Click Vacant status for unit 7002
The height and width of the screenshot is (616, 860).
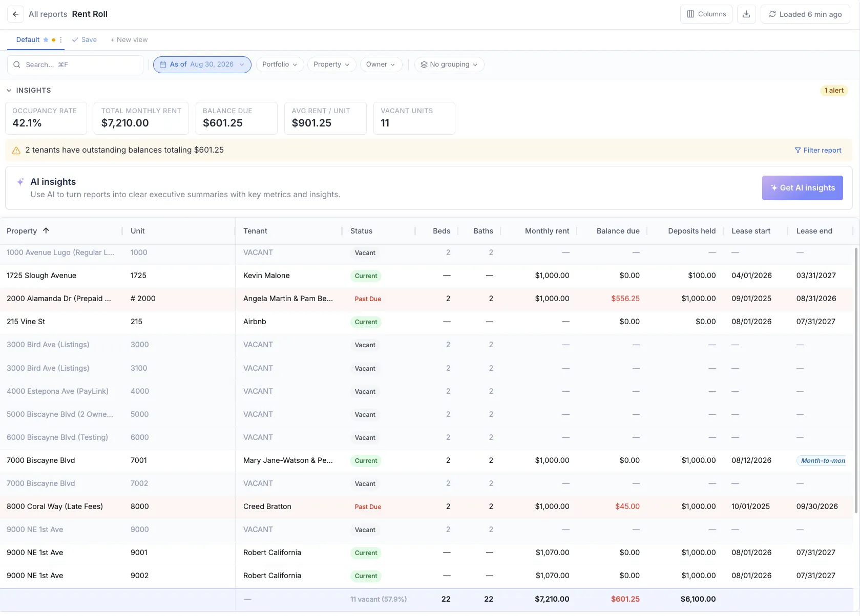tap(365, 484)
